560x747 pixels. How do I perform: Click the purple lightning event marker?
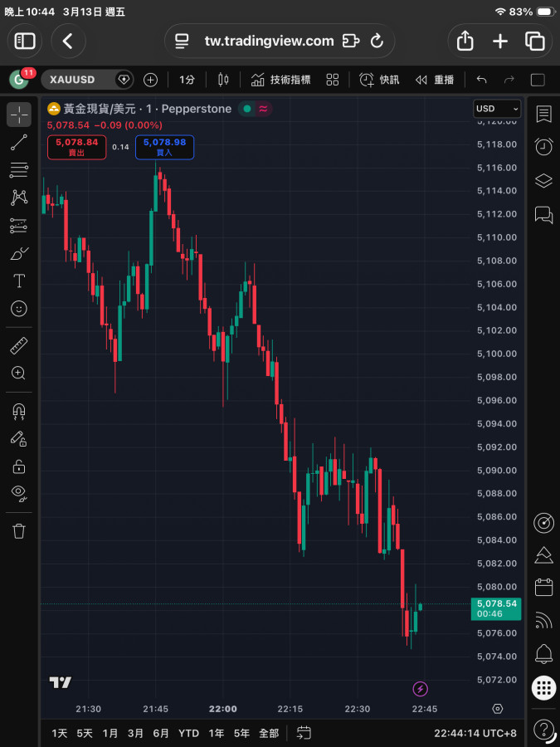(420, 688)
